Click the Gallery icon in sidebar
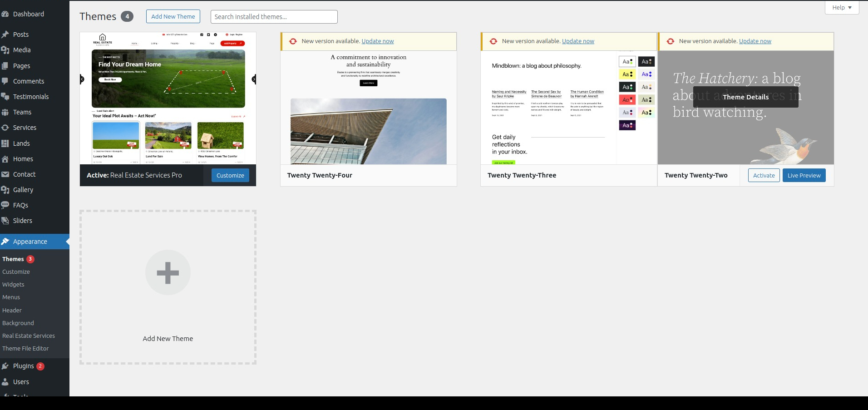 coord(5,190)
